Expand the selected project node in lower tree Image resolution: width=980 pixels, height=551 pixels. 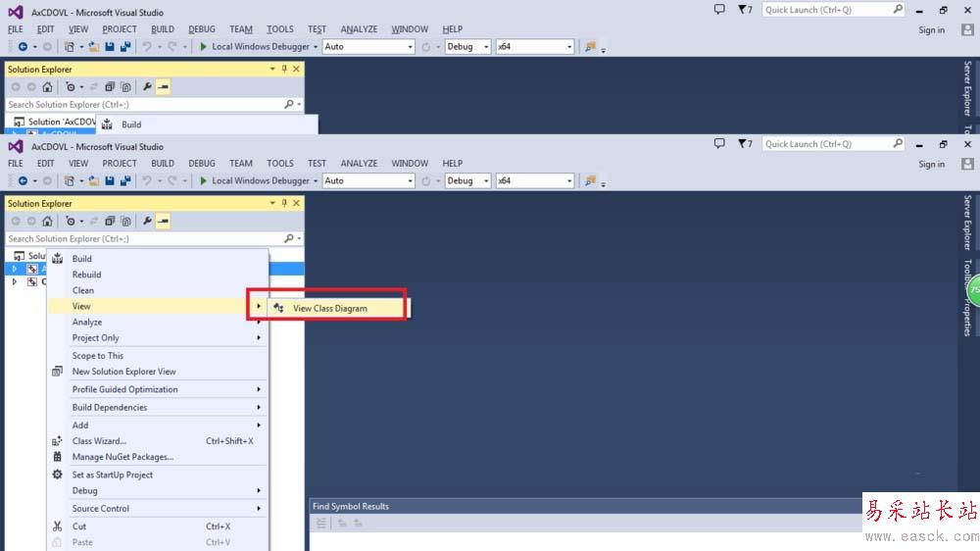tap(15, 269)
